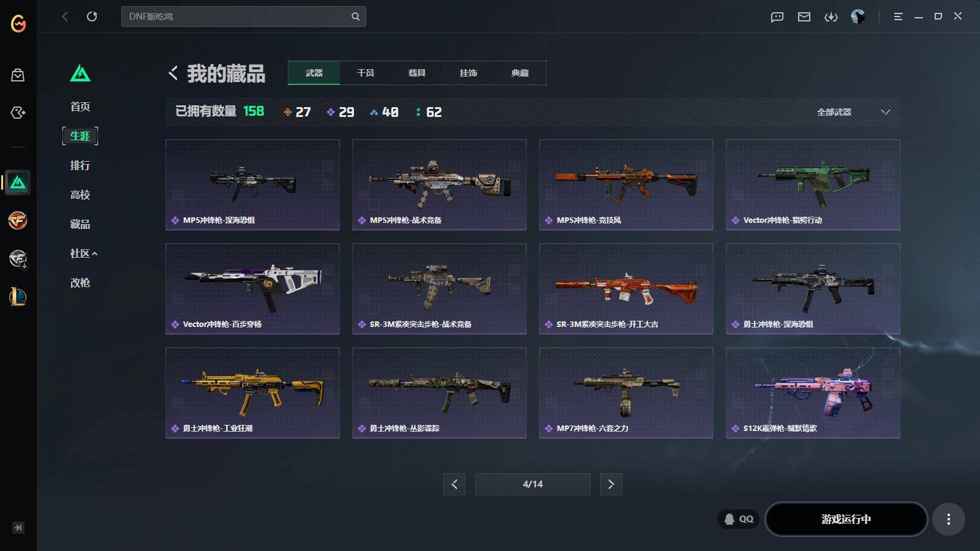The image size is (980, 551).
Task: Select the Vector冲锋枪-百步穿杨 weapon card
Action: [252, 289]
